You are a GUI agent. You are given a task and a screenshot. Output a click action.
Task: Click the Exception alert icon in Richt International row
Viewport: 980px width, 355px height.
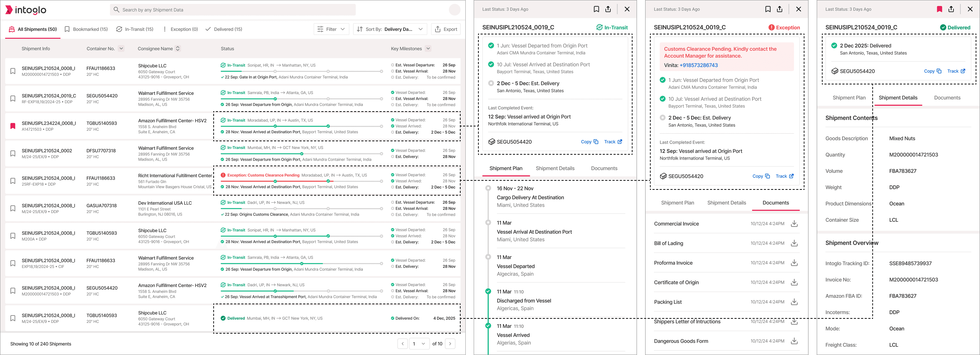point(223,175)
